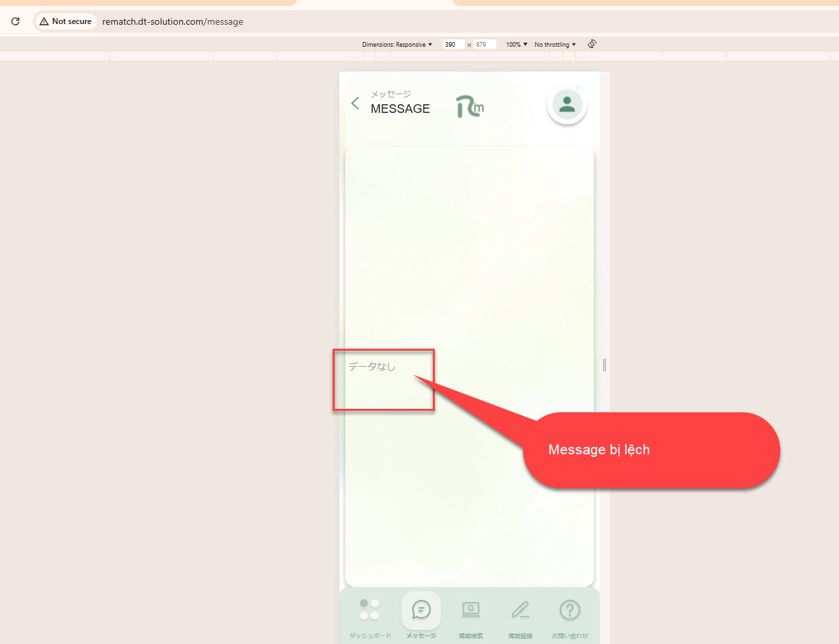839x644 pixels.
Task: Click the データなし empty-state text
Action: coord(372,366)
